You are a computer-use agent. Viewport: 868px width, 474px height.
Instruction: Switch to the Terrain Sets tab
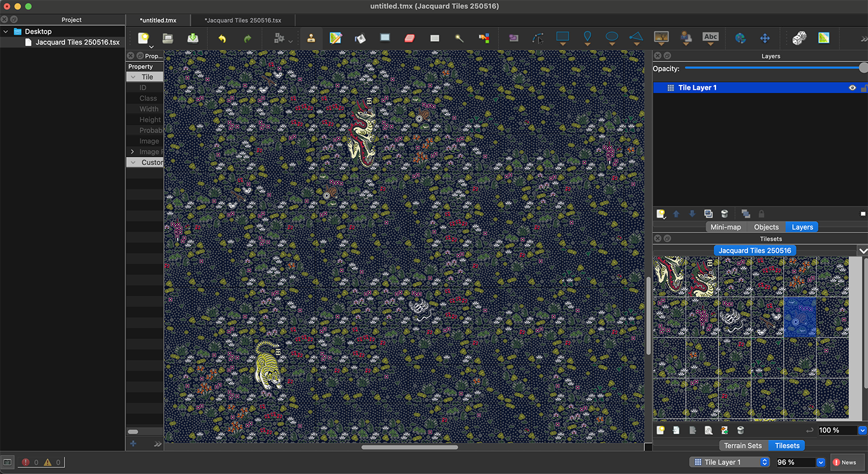tap(743, 446)
